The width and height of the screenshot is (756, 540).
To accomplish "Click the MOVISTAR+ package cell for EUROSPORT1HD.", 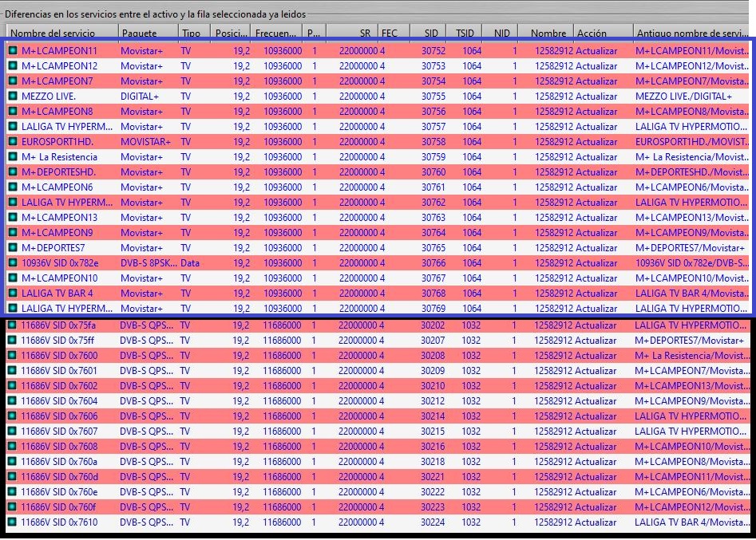I will click(145, 142).
